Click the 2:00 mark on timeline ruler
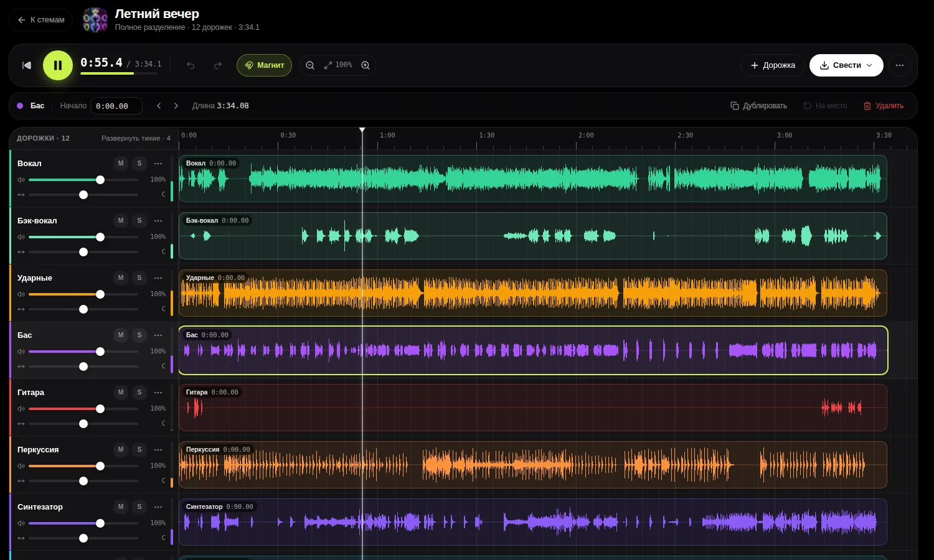This screenshot has height=560, width=934. click(586, 135)
